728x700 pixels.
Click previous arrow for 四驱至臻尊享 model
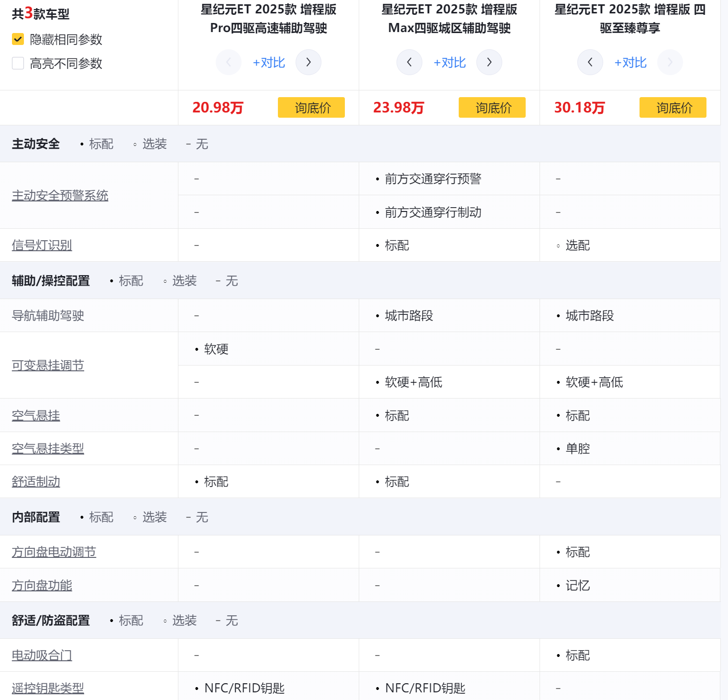pyautogui.click(x=590, y=62)
